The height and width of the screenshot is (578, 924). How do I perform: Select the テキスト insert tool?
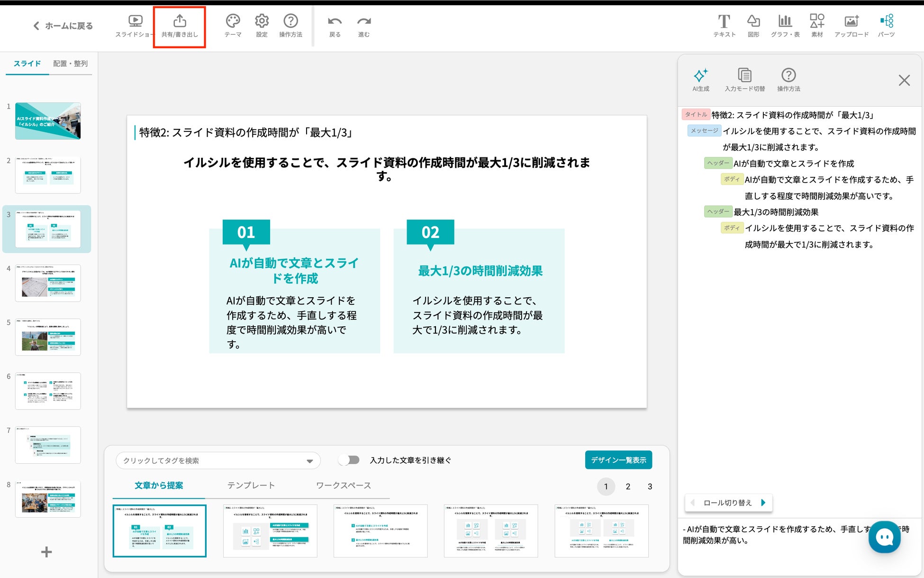pos(724,21)
